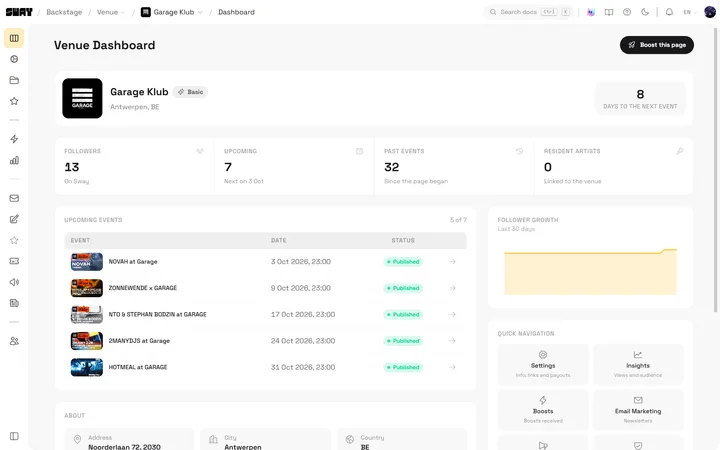
Task: Click the days to next event counter
Action: point(640,98)
